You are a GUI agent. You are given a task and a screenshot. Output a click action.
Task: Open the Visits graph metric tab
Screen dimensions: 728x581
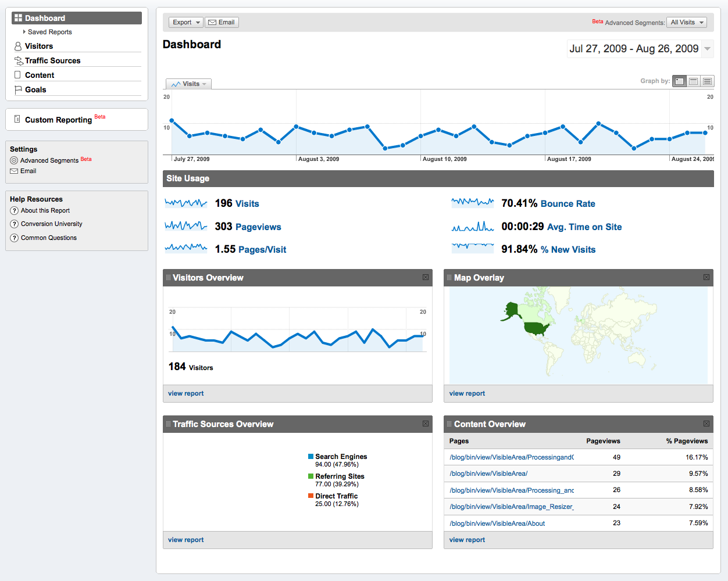[189, 84]
